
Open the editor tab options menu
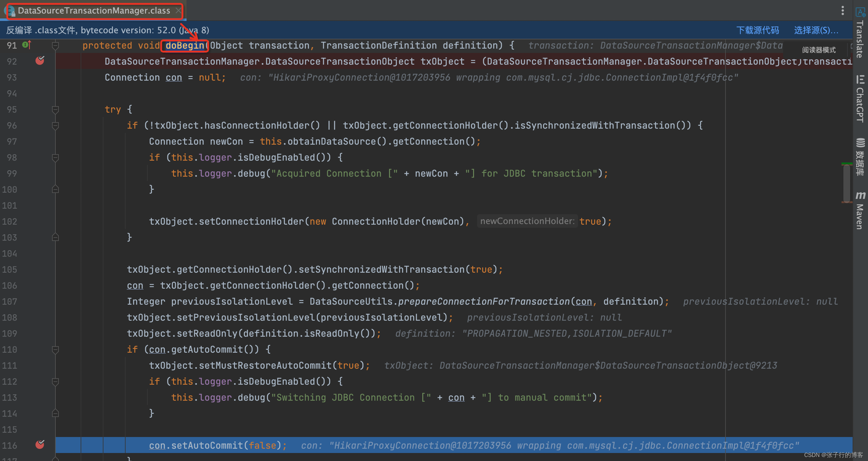pos(842,10)
